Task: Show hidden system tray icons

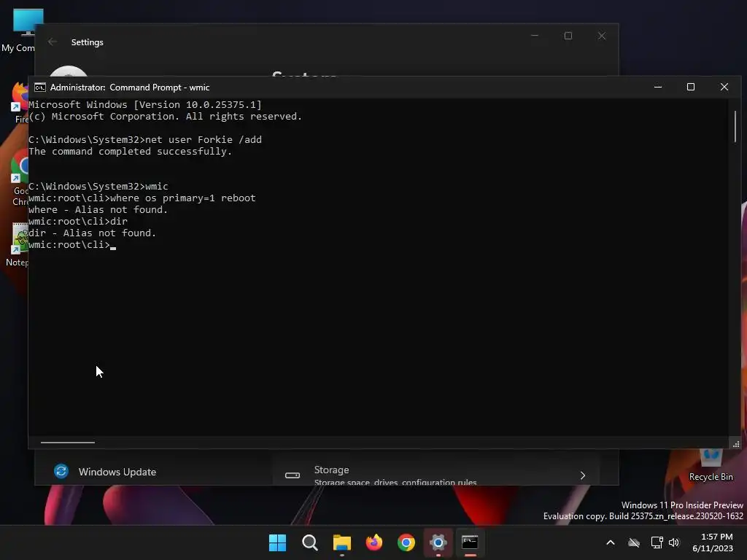Action: [611, 542]
